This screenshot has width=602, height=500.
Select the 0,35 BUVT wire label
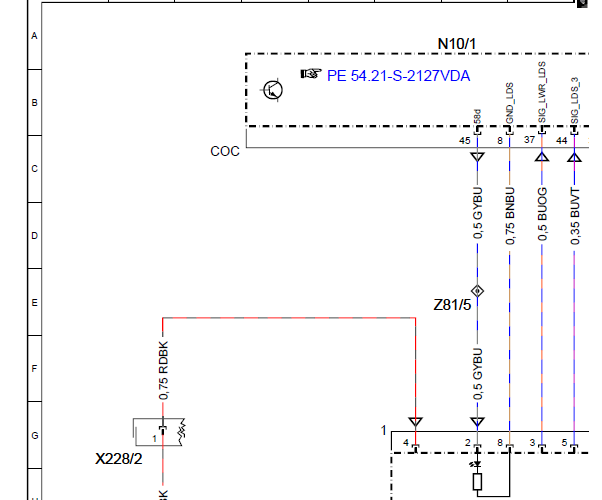[x=574, y=217]
